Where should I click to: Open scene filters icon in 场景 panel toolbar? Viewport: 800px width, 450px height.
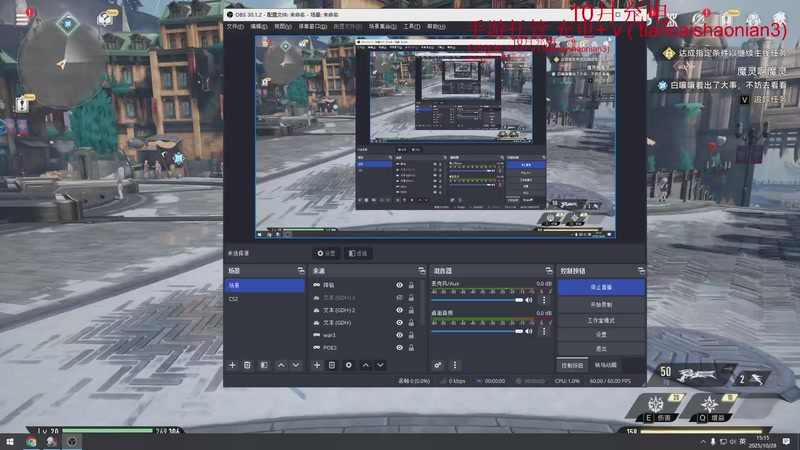coord(264,365)
